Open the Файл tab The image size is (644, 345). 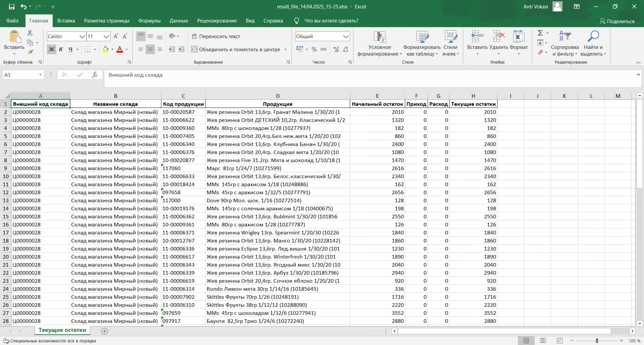(12, 21)
